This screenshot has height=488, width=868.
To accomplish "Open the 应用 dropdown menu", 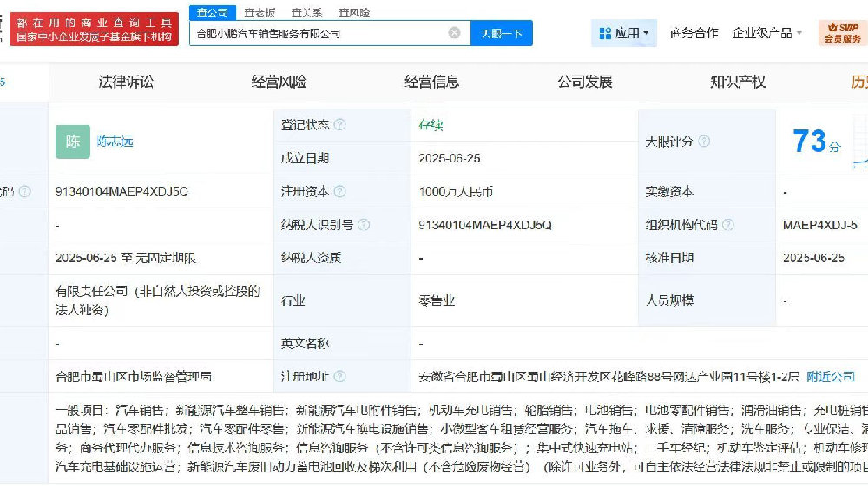I will click(624, 33).
